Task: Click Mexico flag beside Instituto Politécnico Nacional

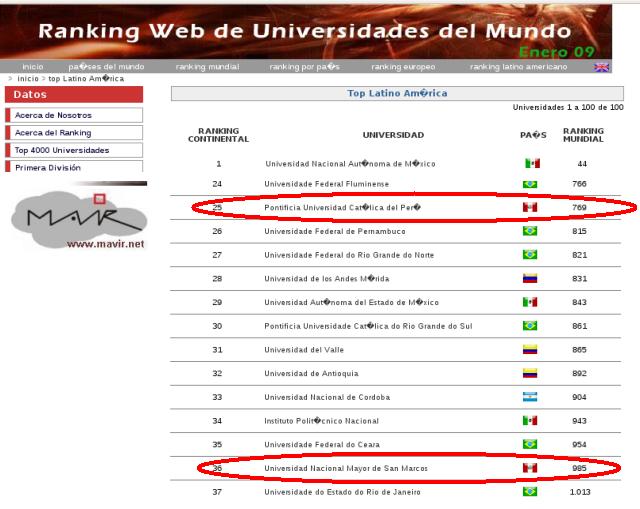Action: [x=530, y=420]
